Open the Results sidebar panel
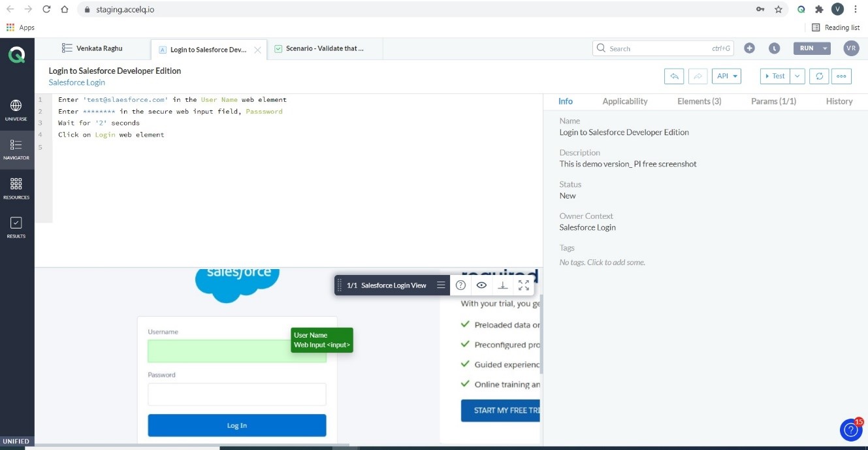868x450 pixels. pos(16,227)
